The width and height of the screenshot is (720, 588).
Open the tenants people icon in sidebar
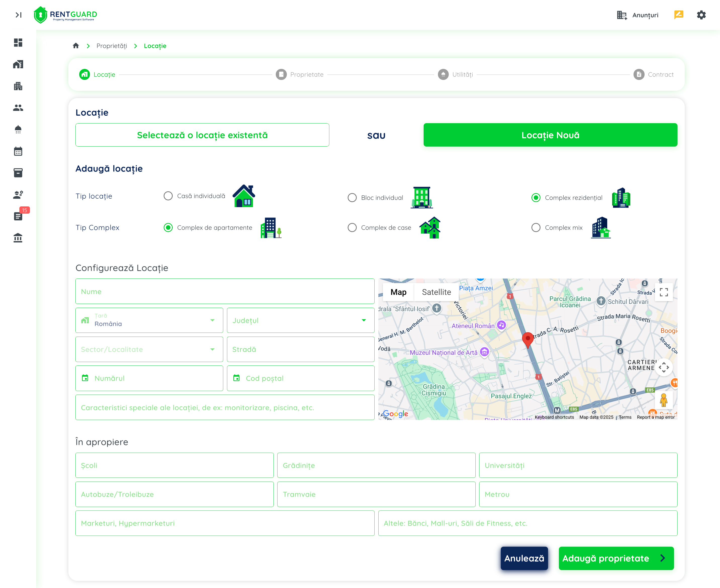[x=18, y=108]
